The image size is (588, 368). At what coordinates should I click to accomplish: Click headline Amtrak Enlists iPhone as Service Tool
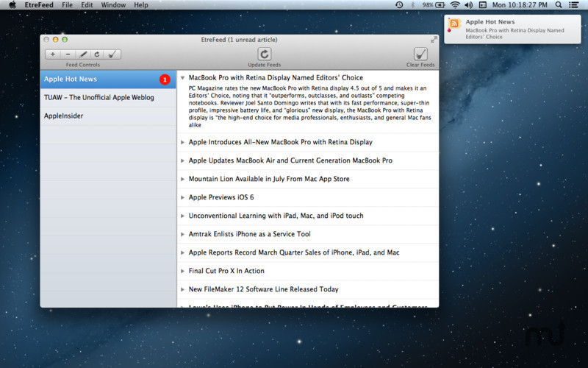tap(249, 234)
